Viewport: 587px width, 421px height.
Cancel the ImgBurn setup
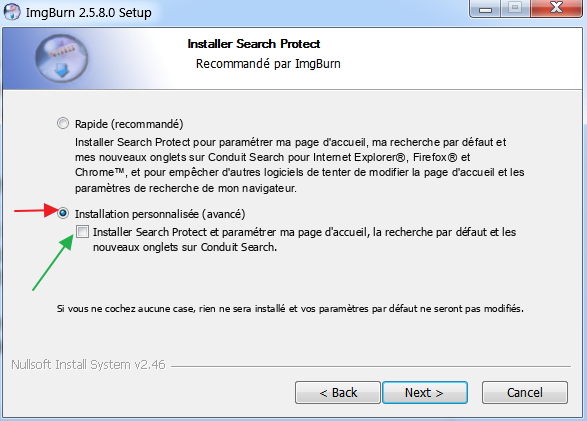[525, 393]
